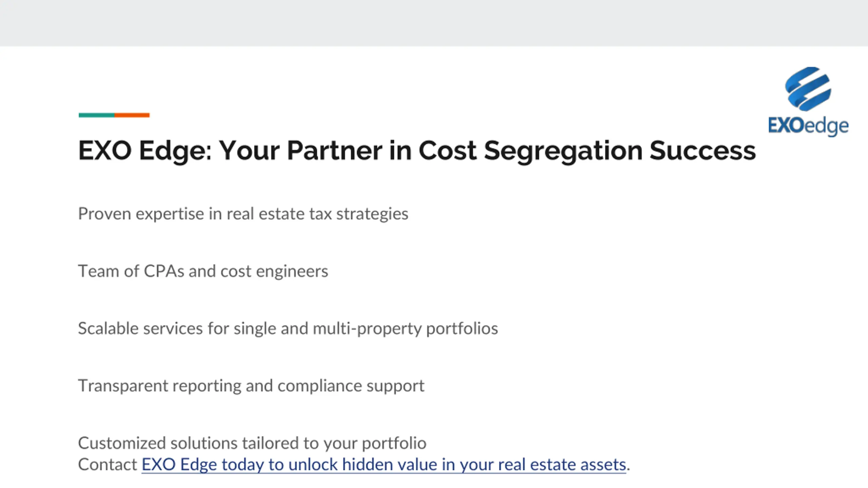Click the 'Proven expertise in real estate' line
The image size is (868, 488).
pos(203,214)
